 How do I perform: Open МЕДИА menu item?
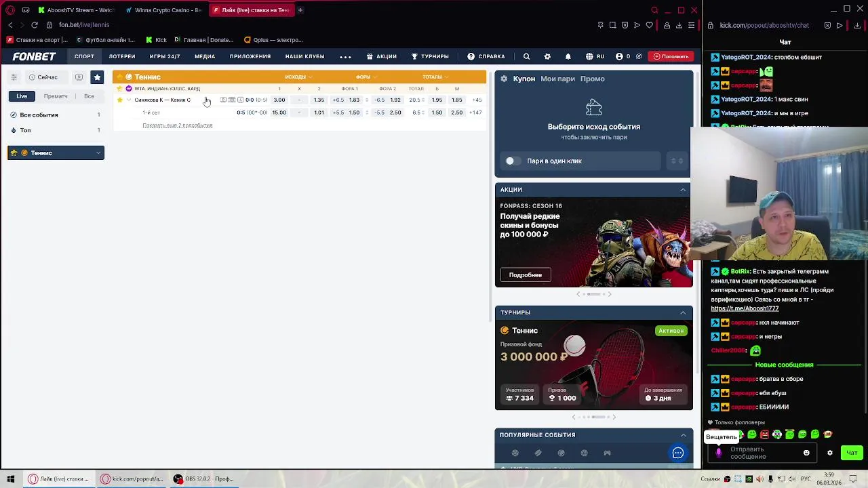click(x=205, y=56)
